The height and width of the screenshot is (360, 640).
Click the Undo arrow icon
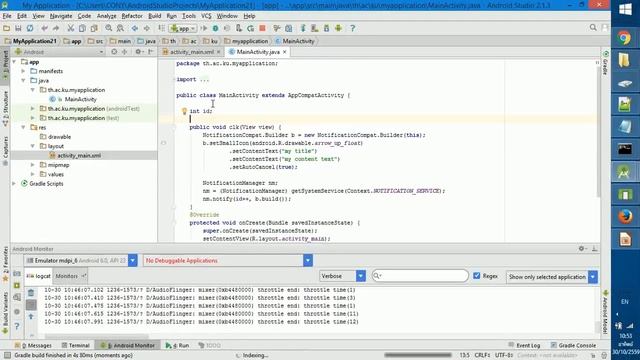click(x=44, y=28)
